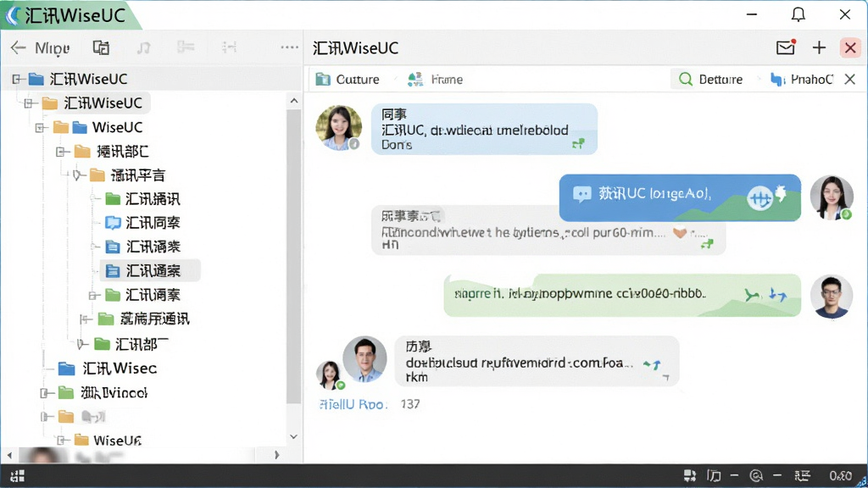The width and height of the screenshot is (868, 488).
Task: Click the Detture search button
Action: pos(710,79)
